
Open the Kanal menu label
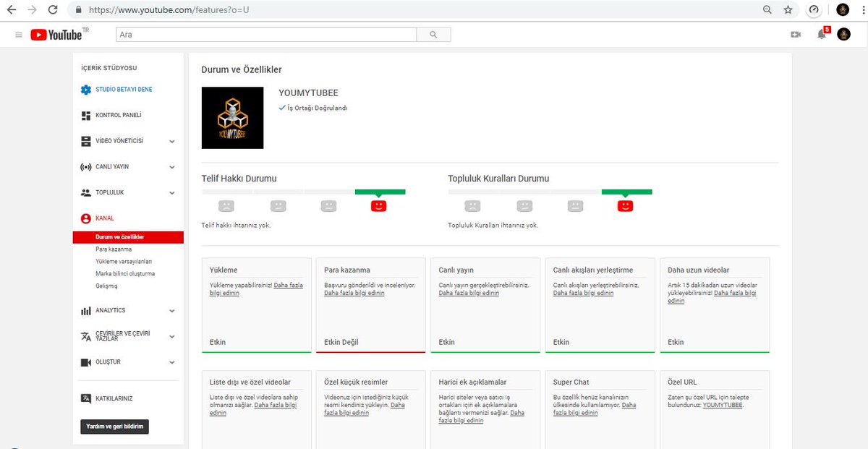pos(105,218)
